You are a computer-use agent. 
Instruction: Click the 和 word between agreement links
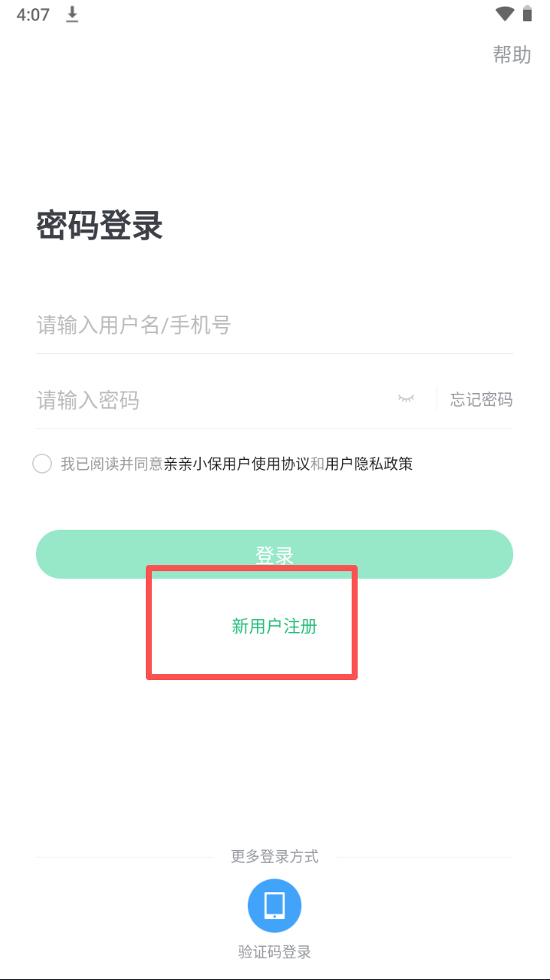(317, 464)
